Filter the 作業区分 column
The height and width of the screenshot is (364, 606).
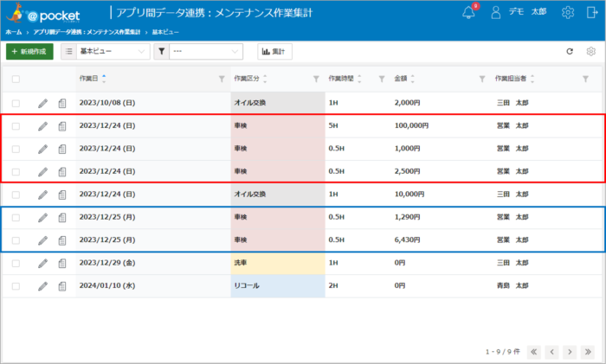(x=316, y=79)
